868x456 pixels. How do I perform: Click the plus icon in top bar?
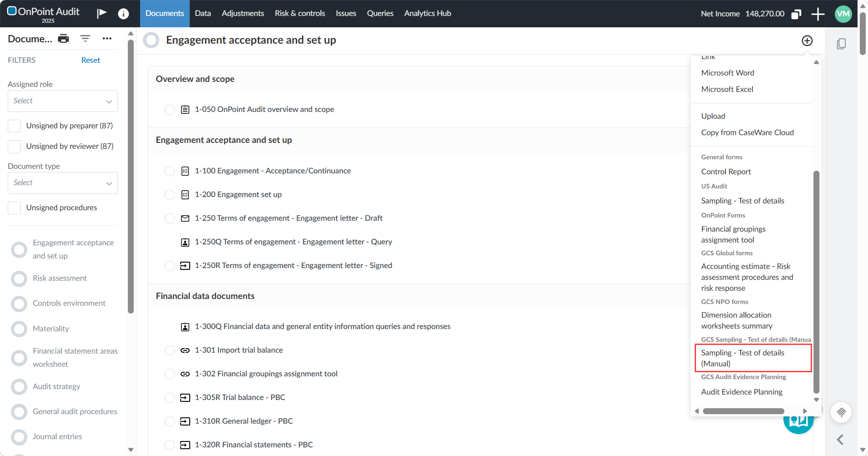[x=818, y=14]
